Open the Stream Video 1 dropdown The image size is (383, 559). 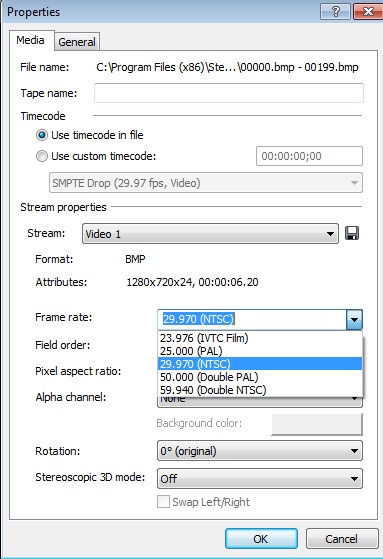(x=210, y=234)
